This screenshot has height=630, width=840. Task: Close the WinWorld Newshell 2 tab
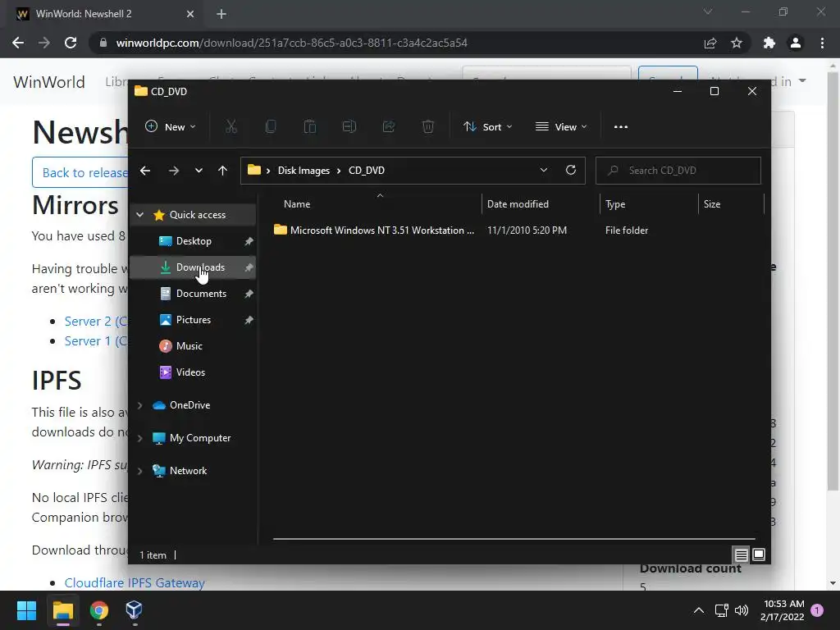point(190,14)
